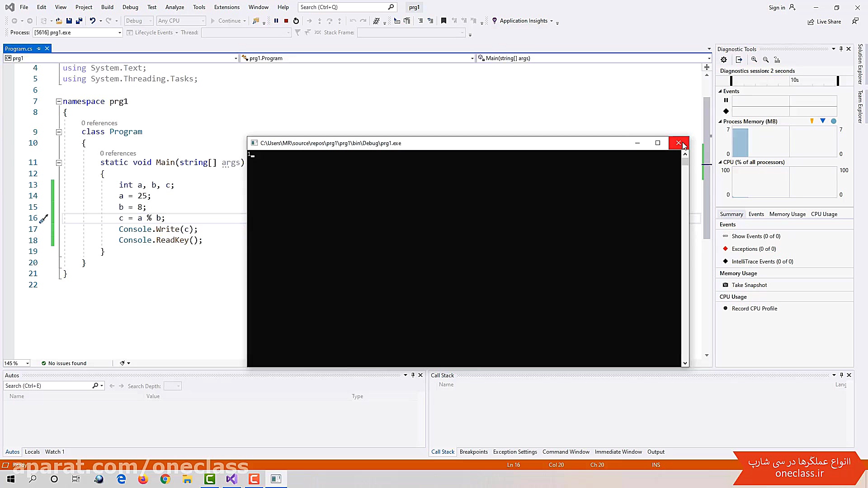Collapse the Process Memory (MB) graph section
Viewport: 868px width, 488px height.
pos(720,122)
